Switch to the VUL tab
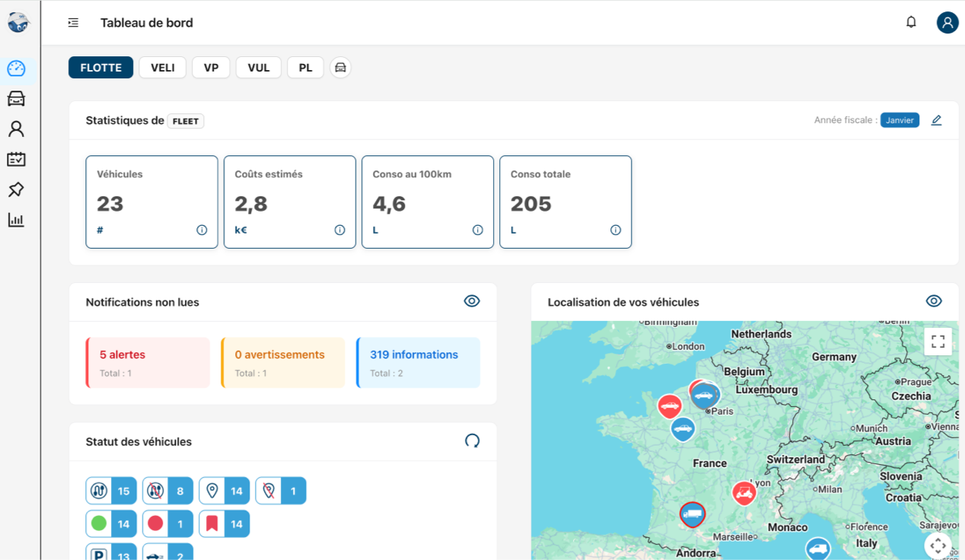The image size is (965, 560). tap(259, 68)
